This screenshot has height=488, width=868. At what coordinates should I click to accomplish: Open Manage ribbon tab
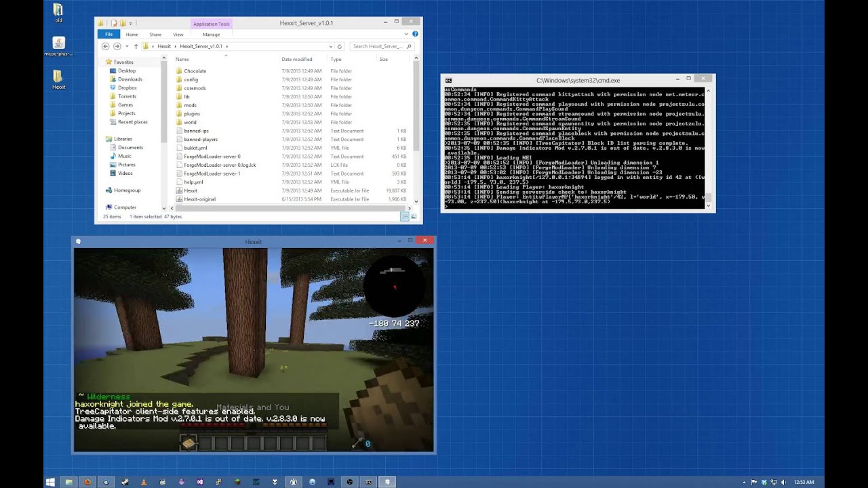coord(211,35)
